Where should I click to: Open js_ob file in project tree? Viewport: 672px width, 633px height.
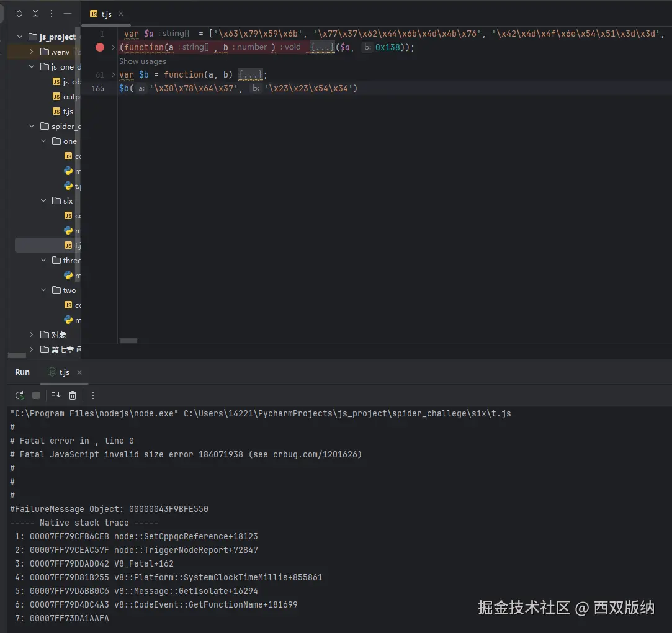[66, 81]
